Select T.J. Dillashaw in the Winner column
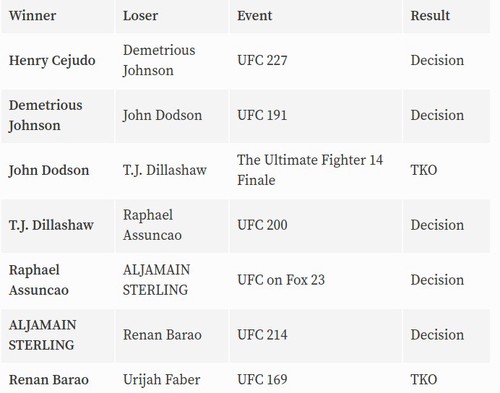This screenshot has width=500, height=393. pyautogui.click(x=51, y=225)
